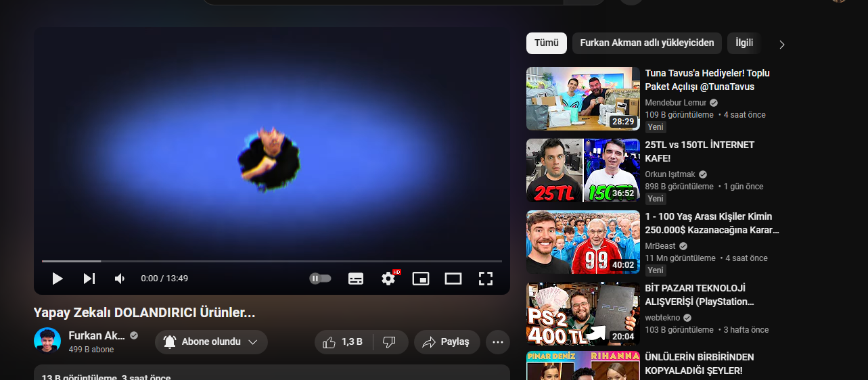This screenshot has width=868, height=380.
Task: Select Furkan Akman adlı yükleyiciden chip
Action: coord(647,43)
